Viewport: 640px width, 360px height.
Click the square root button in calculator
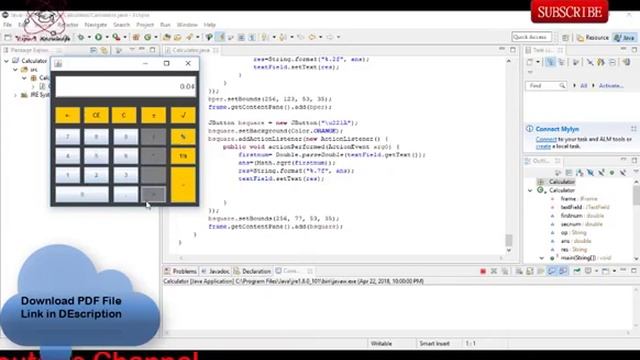click(x=183, y=116)
